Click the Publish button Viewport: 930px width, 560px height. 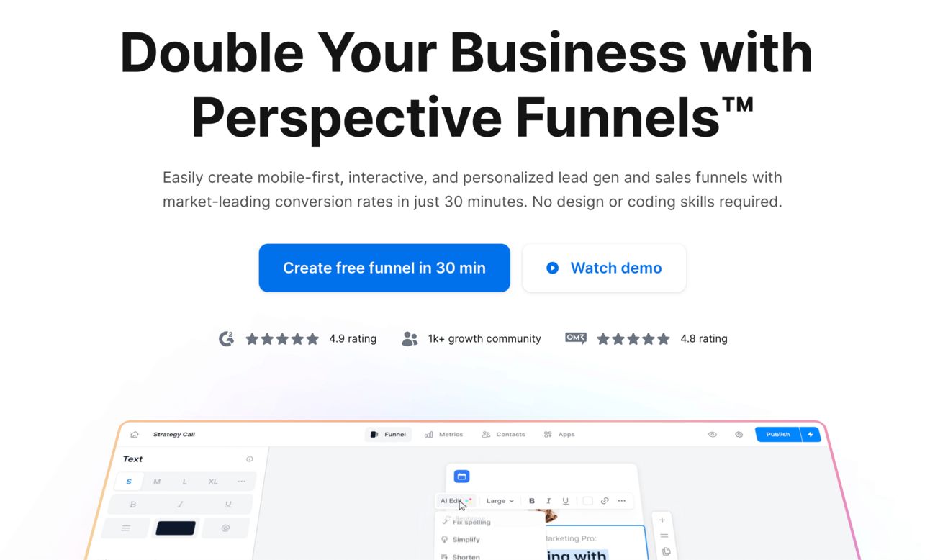(x=778, y=435)
